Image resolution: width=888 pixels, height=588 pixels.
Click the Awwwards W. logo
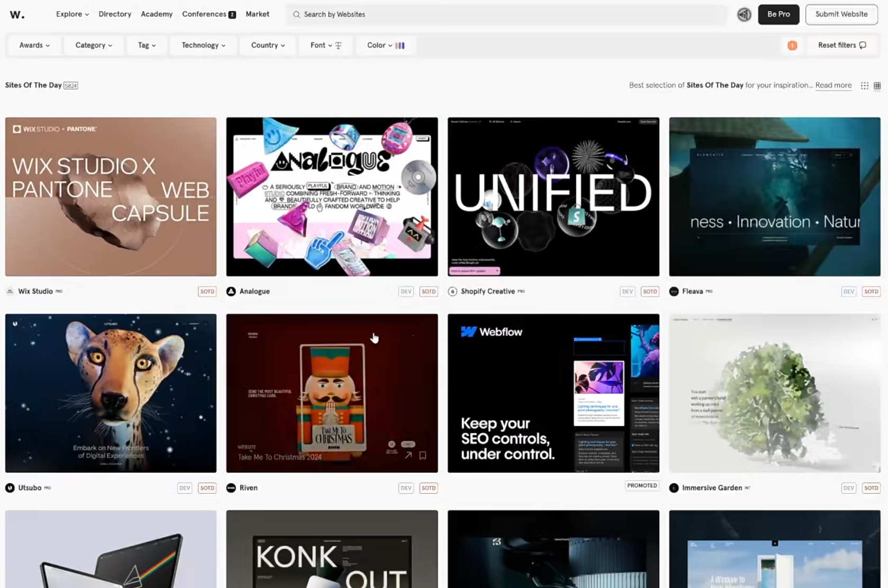pyautogui.click(x=17, y=14)
